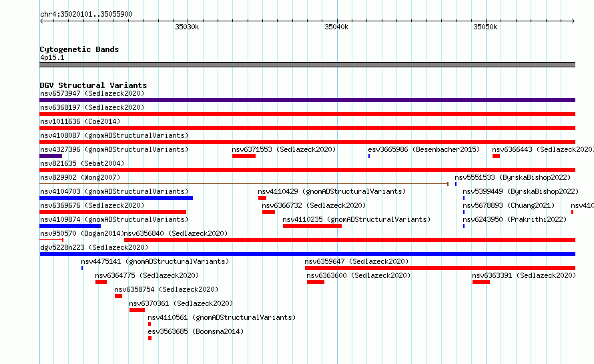Click the nsv1011636 (Coe2014) label
Screen dimensions: 594x364
coord(80,121)
